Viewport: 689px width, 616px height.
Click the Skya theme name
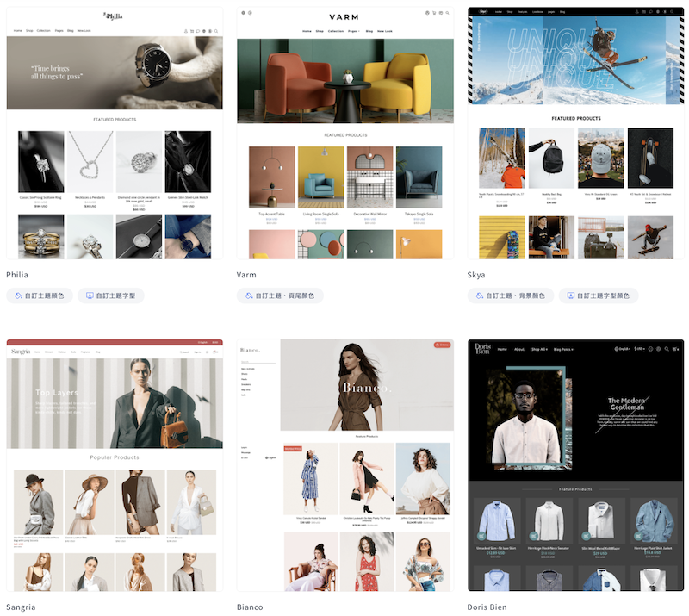pyautogui.click(x=476, y=275)
